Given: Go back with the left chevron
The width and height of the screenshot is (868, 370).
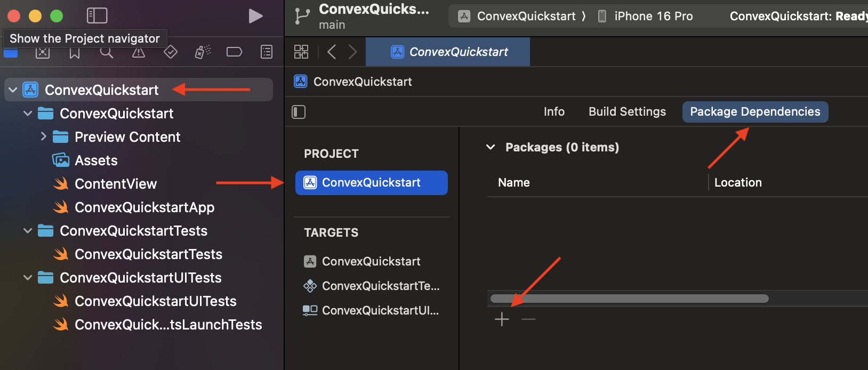Looking at the screenshot, I should 332,52.
